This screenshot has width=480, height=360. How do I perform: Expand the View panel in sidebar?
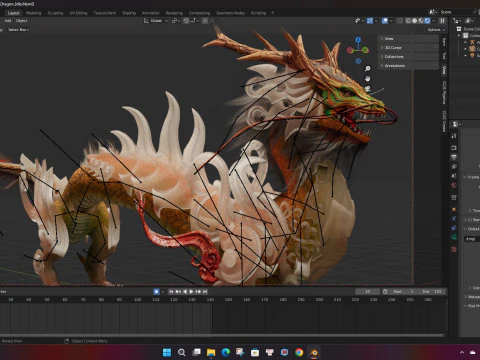coord(408,39)
